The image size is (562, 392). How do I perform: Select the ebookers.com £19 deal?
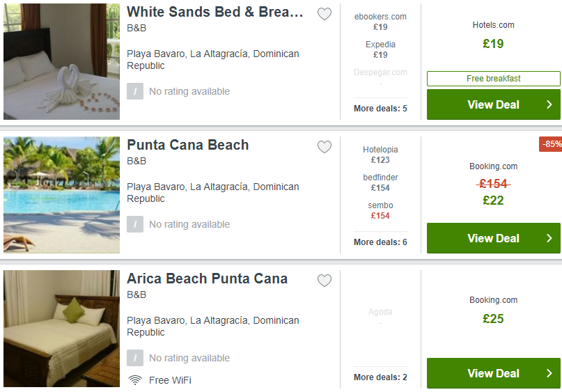pyautogui.click(x=380, y=22)
